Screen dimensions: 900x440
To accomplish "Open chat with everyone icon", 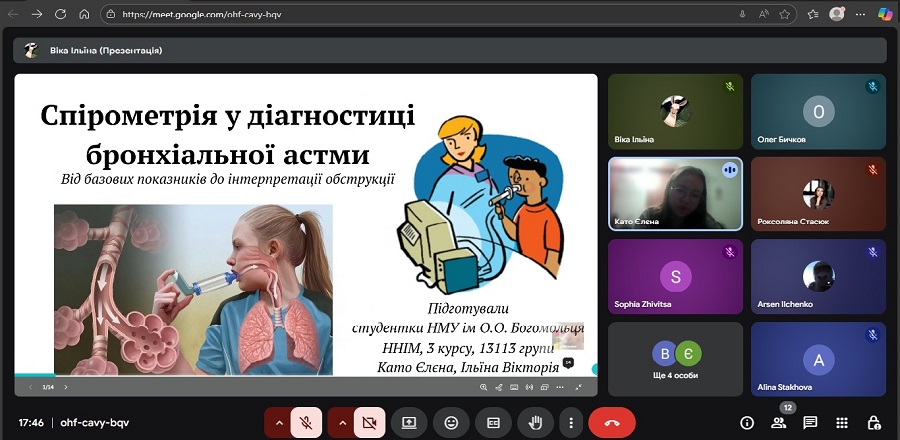I will [x=810, y=423].
